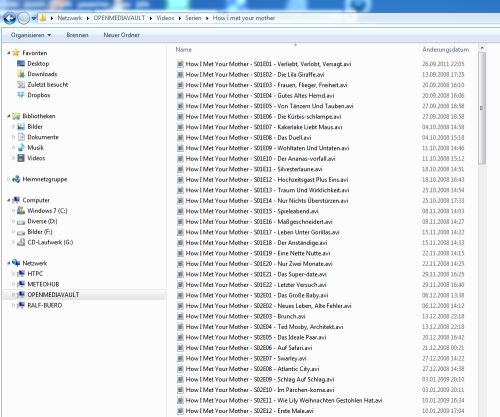Click the file list vertical scrollbar thumb
Image resolution: width=500 pixels, height=417 pixels.
coord(482,108)
